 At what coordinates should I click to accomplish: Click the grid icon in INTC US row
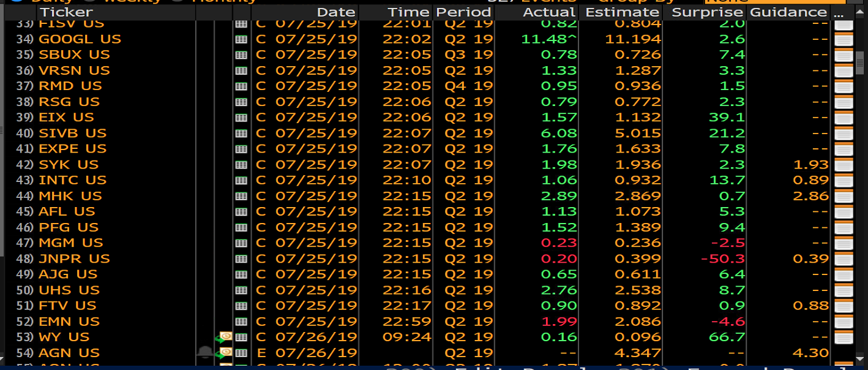(x=241, y=181)
